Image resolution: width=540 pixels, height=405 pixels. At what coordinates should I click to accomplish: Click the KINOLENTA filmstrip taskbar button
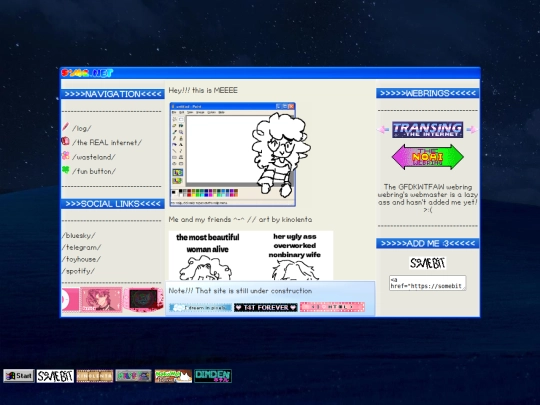point(95,376)
